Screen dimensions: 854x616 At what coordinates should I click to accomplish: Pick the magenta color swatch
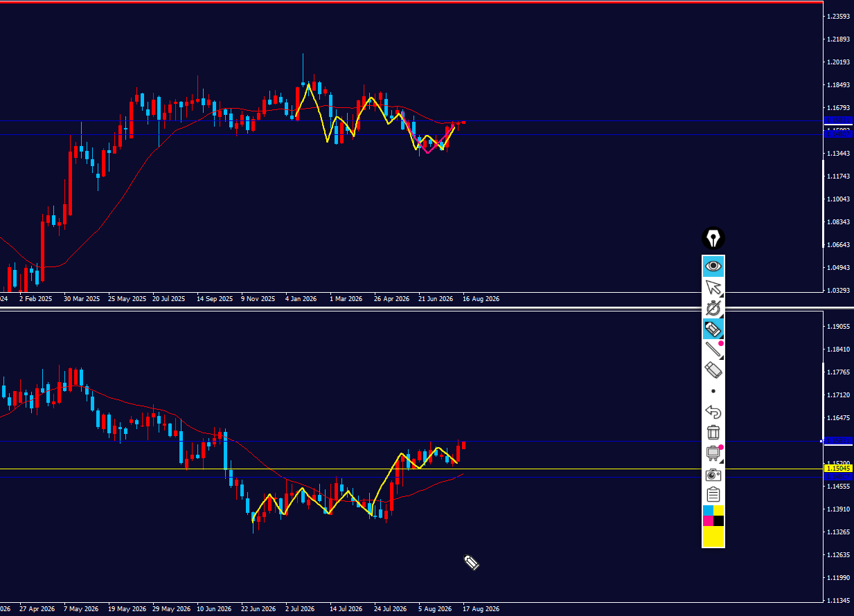click(x=708, y=520)
